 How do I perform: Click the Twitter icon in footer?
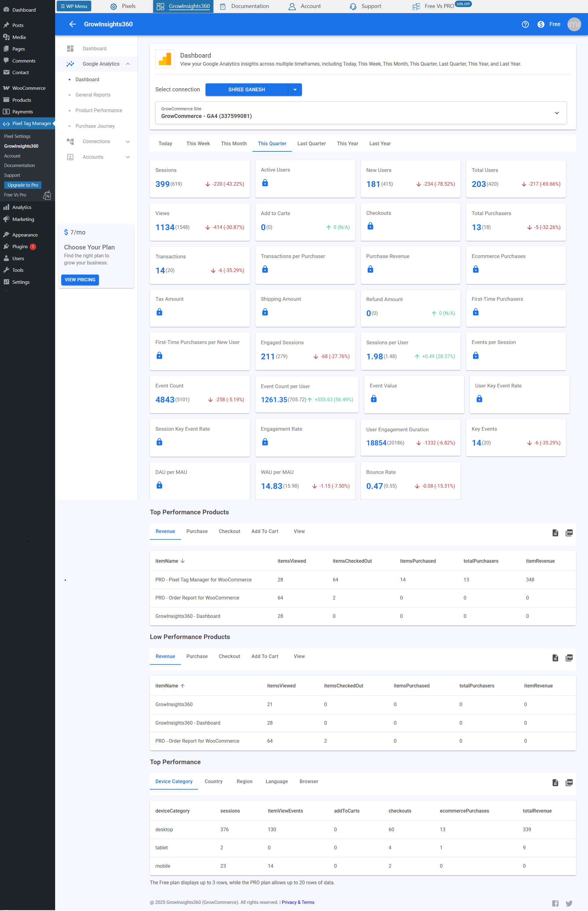[569, 903]
